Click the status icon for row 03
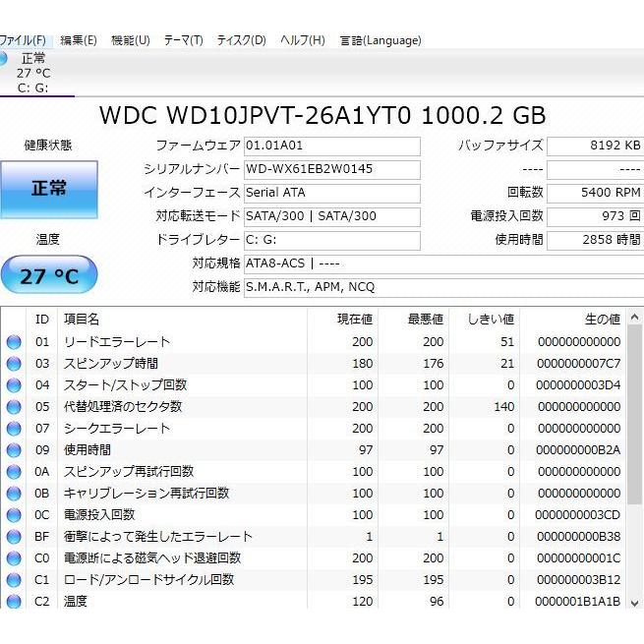The width and height of the screenshot is (644, 644). [x=14, y=364]
